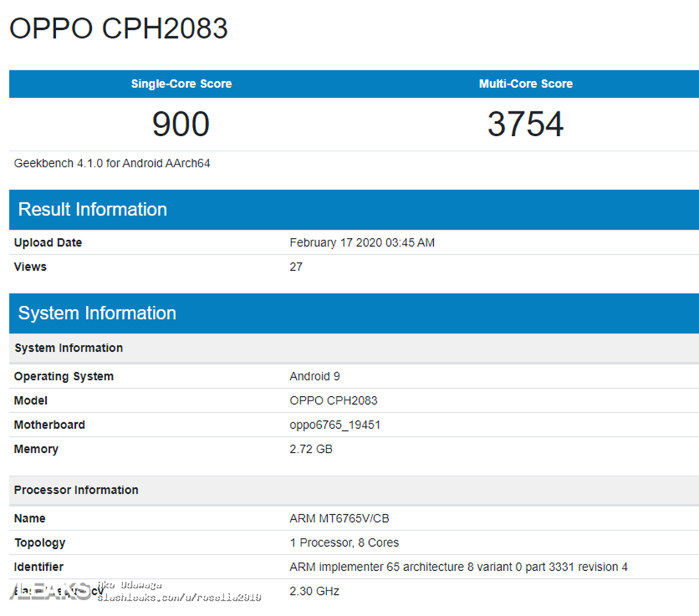This screenshot has width=699, height=616.
Task: Select the Topology label
Action: [x=39, y=542]
